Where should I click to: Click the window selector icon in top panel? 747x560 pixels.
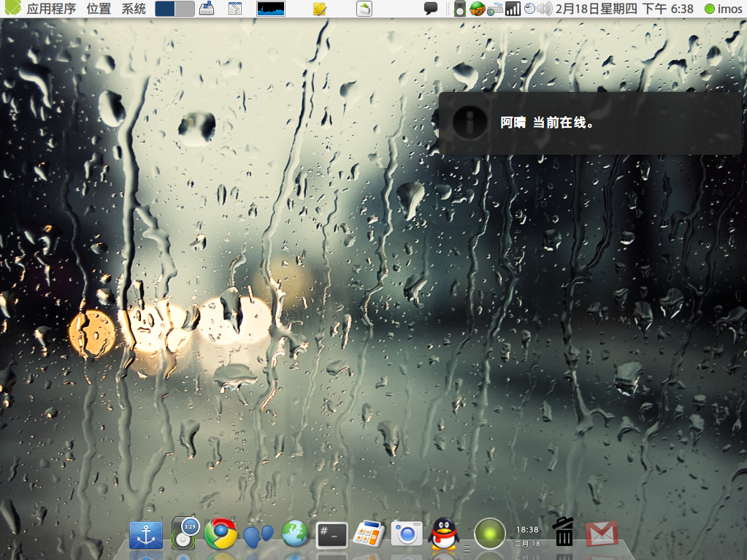[235, 9]
